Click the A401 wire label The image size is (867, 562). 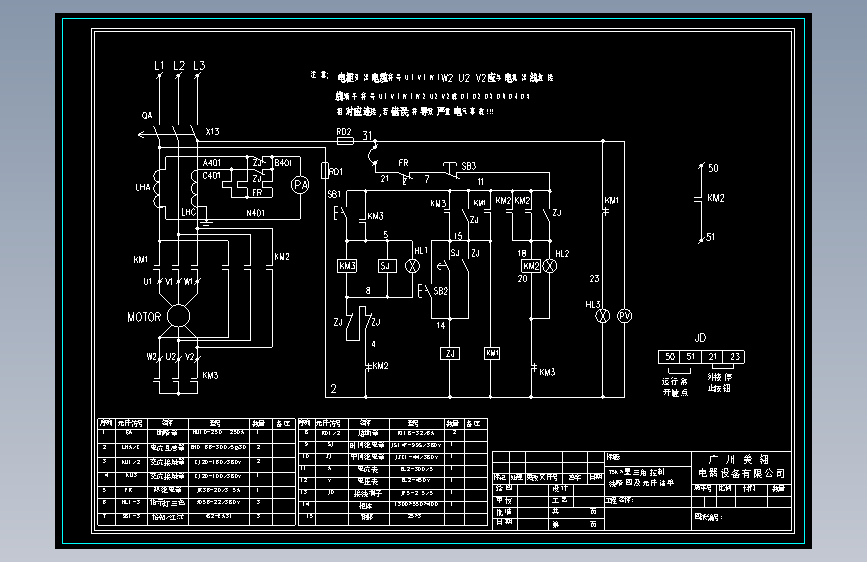(212, 163)
